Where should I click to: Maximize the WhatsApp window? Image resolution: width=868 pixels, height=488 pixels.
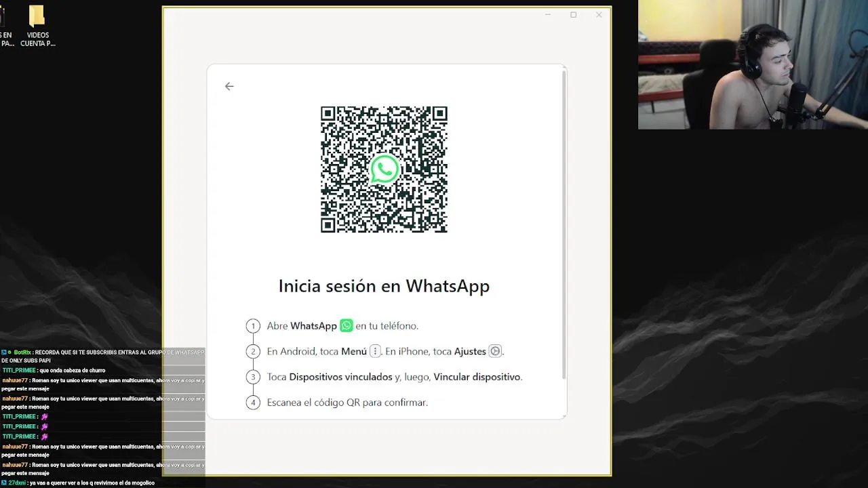573,14
